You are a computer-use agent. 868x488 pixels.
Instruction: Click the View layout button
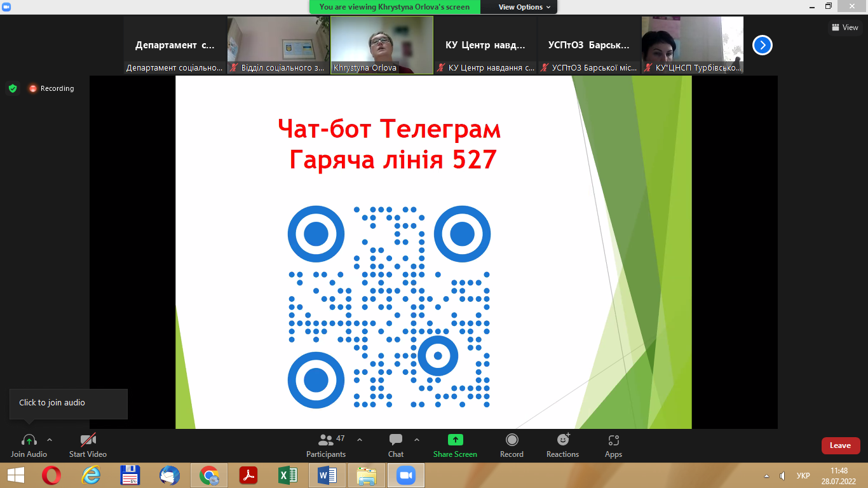[x=844, y=27]
